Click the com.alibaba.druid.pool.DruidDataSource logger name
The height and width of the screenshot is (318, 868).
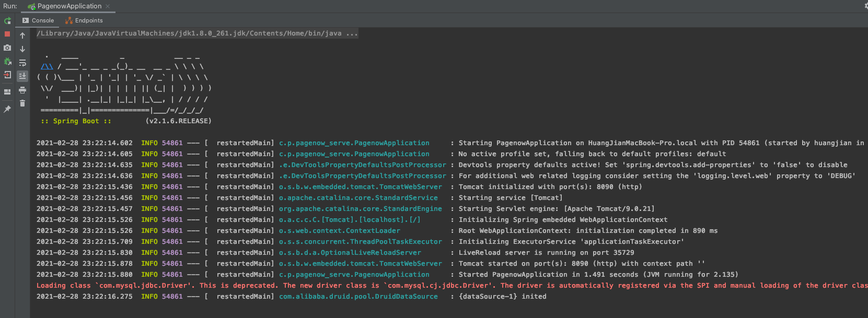pos(358,297)
